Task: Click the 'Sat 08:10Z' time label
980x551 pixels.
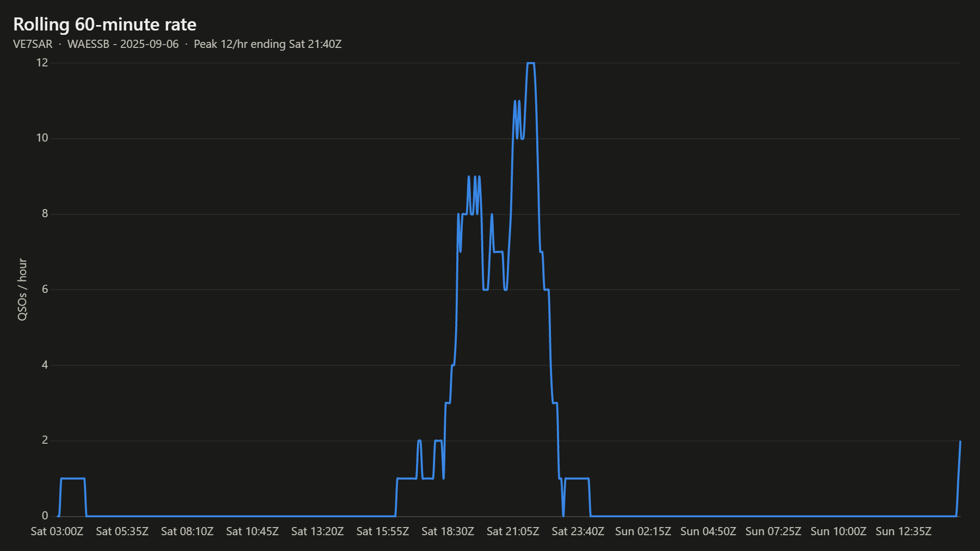Action: pyautogui.click(x=187, y=531)
